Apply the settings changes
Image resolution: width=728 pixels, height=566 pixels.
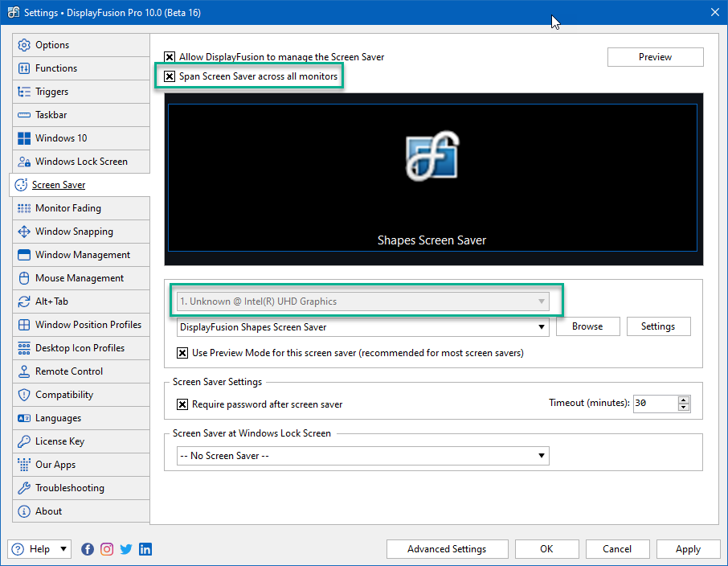click(x=688, y=549)
